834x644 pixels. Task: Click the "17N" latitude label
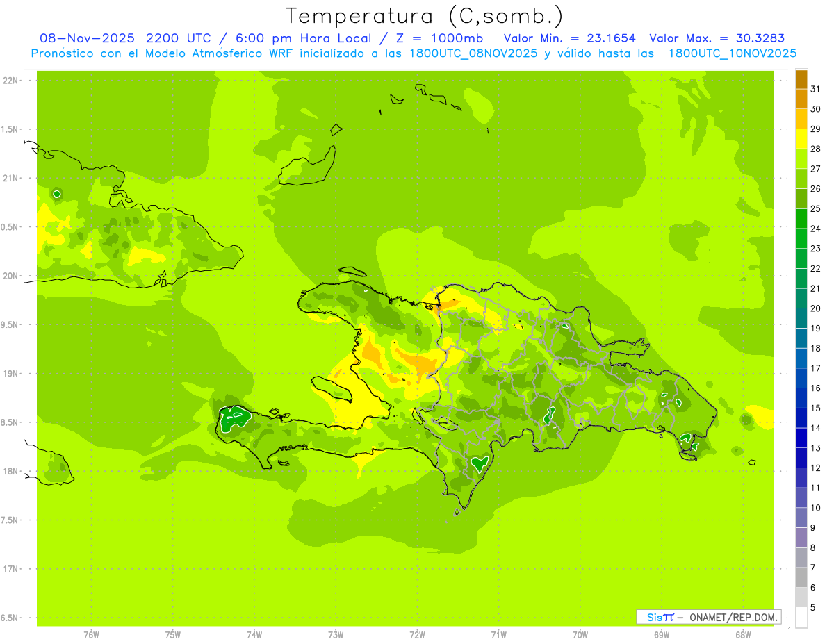point(12,569)
